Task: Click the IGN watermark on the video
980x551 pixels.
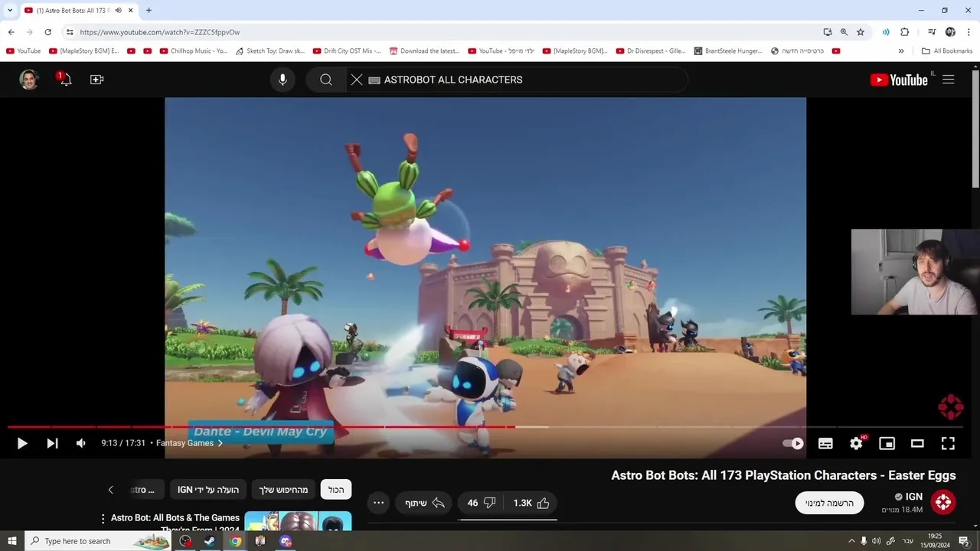Action: click(950, 407)
